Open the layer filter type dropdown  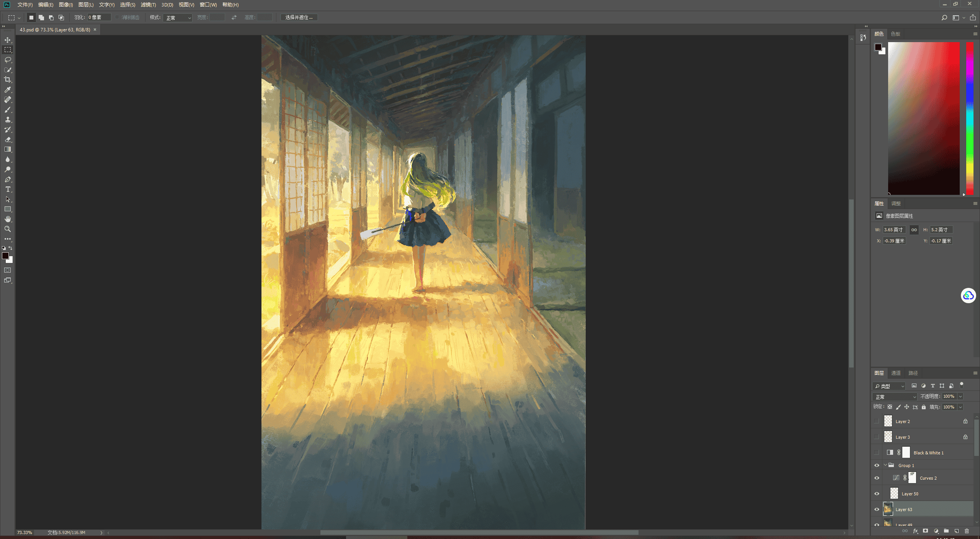tap(889, 386)
